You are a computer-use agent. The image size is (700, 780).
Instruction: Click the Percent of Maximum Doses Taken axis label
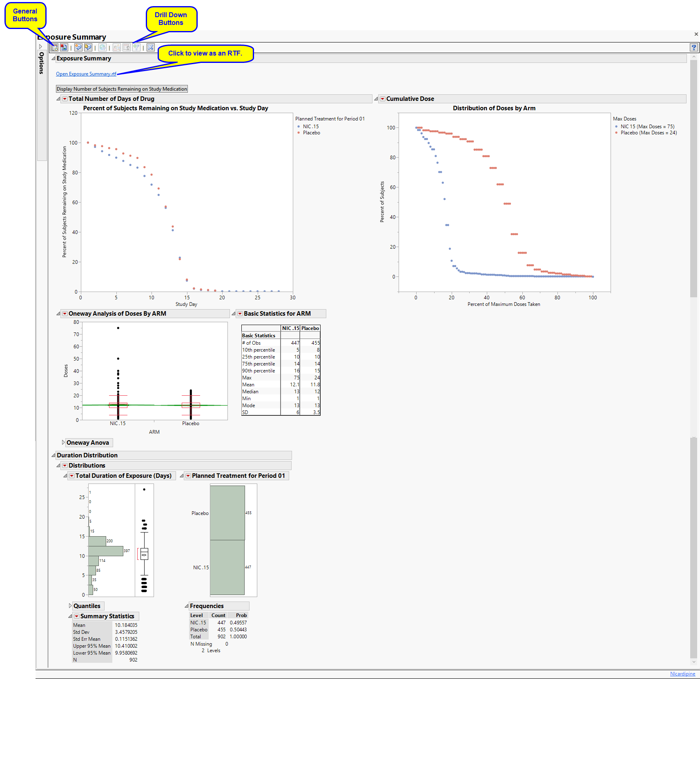coord(504,304)
